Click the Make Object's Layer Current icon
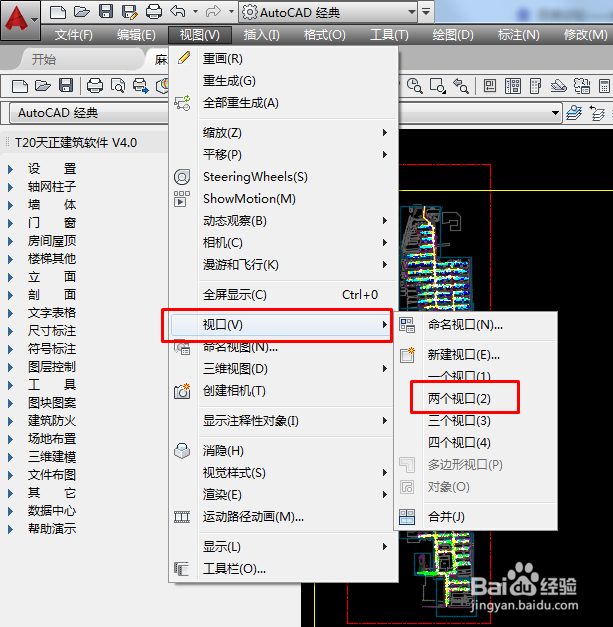 coord(574,114)
